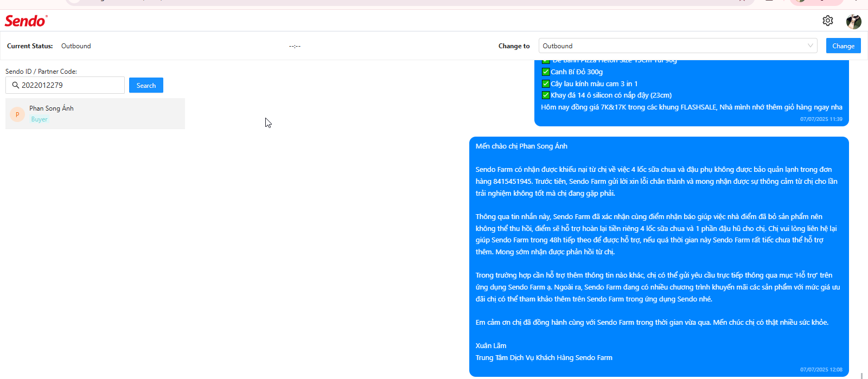Expand the dropdown arrow next to Outbound
This screenshot has width=868, height=379.
[810, 46]
